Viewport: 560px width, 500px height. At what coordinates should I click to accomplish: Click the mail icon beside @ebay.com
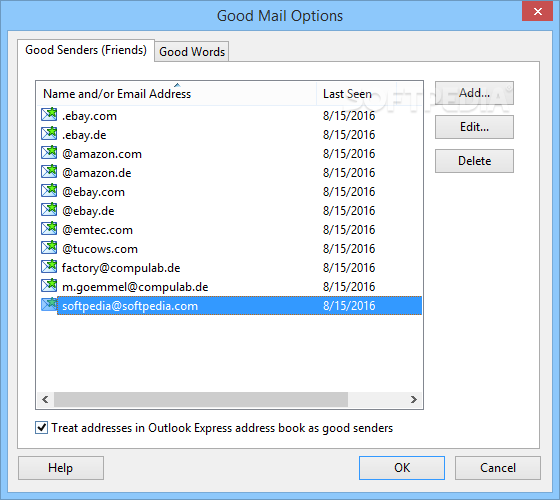(49, 190)
